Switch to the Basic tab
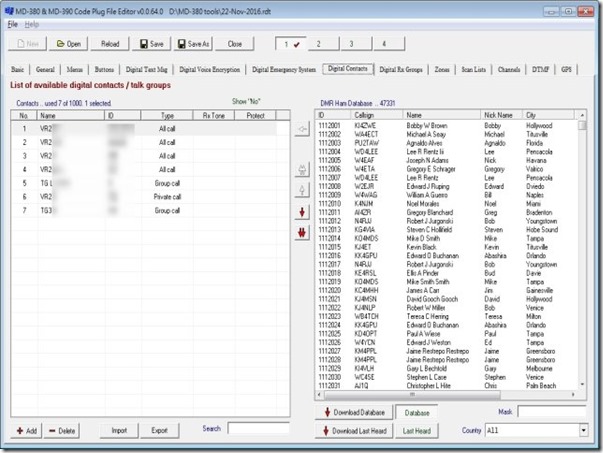 point(17,70)
